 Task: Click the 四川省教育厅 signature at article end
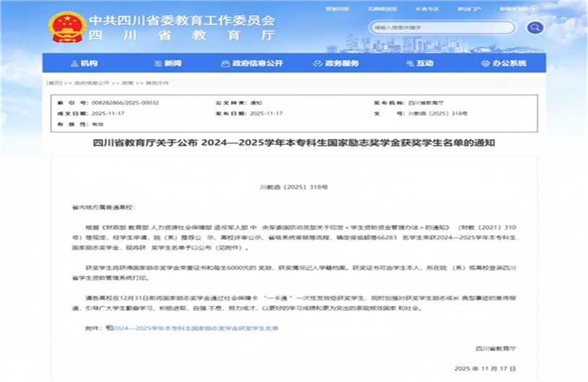point(496,348)
